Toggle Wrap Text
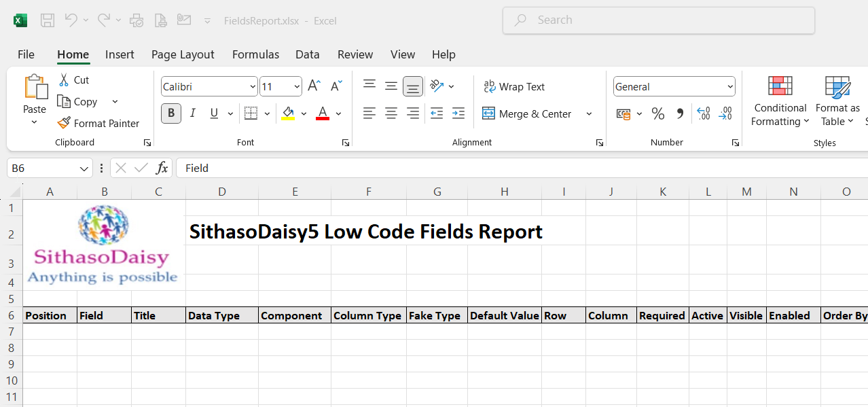868x407 pixels. pyautogui.click(x=514, y=86)
